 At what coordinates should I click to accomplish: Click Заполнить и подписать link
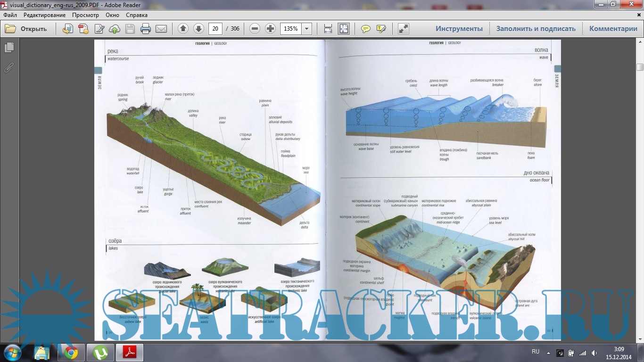(536, 29)
